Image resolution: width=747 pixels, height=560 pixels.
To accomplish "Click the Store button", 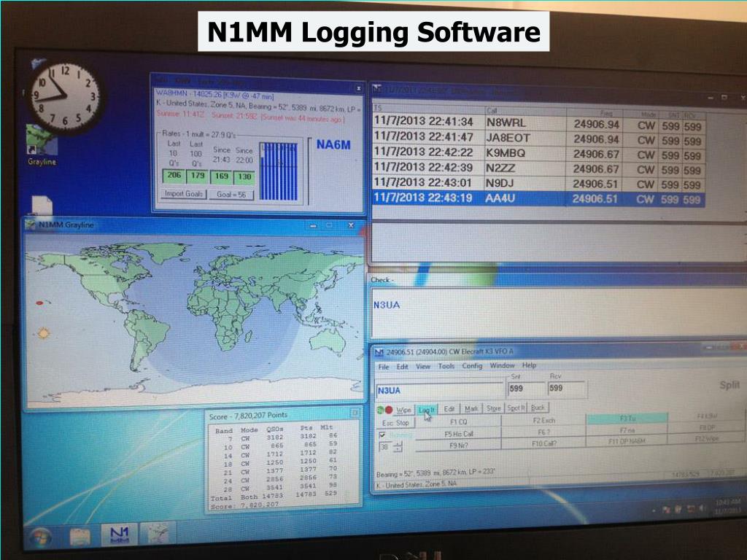I will [494, 408].
